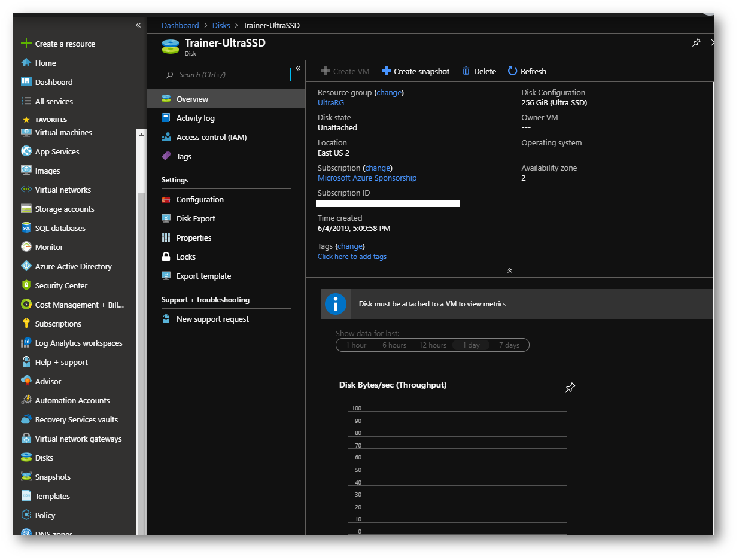This screenshot has width=739, height=560.
Task: Open New support request
Action: [226, 319]
